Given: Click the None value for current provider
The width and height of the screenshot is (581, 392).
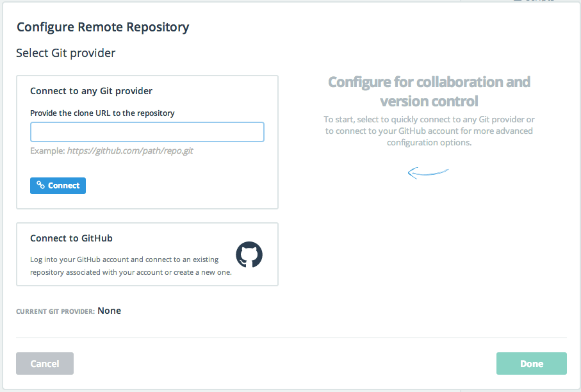Looking at the screenshot, I should [110, 311].
